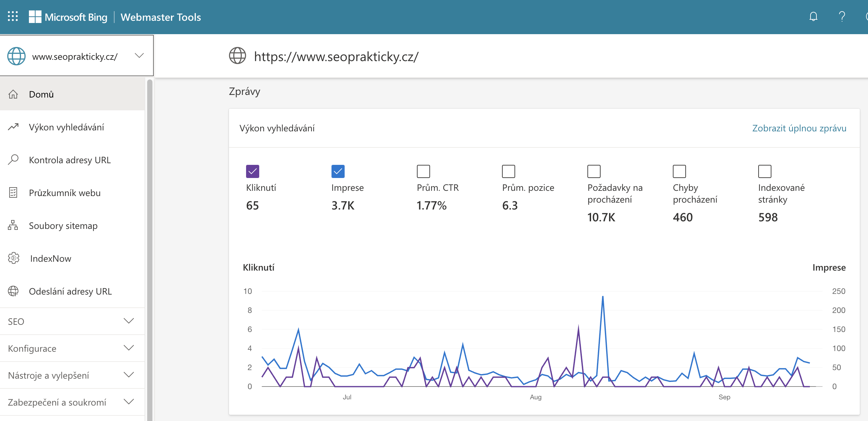Open the www.seoprakticky.cz site dropdown
This screenshot has width=868, height=421.
(x=77, y=55)
